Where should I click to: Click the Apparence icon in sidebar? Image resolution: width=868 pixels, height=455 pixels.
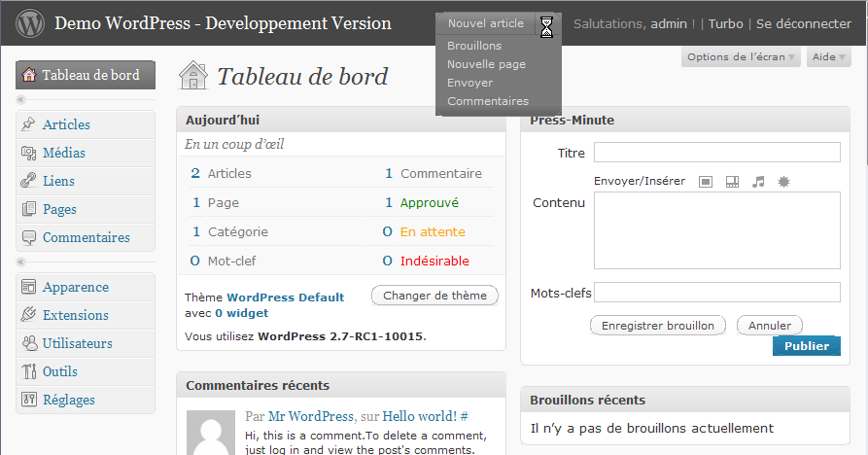tap(28, 287)
